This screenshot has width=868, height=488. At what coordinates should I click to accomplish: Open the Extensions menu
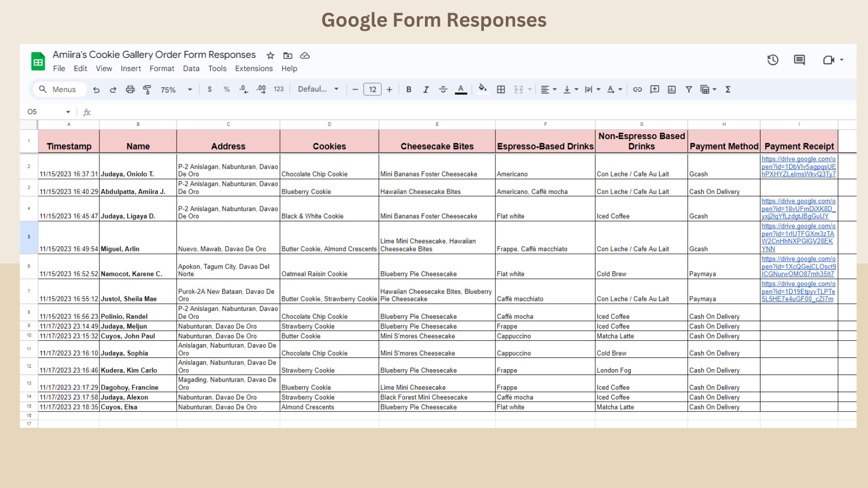[254, 69]
